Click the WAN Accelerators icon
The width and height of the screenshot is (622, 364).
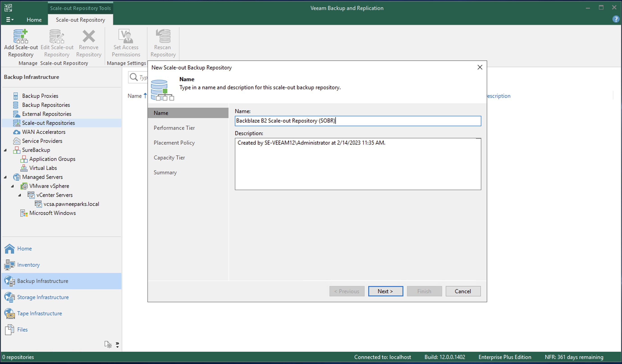(x=16, y=132)
